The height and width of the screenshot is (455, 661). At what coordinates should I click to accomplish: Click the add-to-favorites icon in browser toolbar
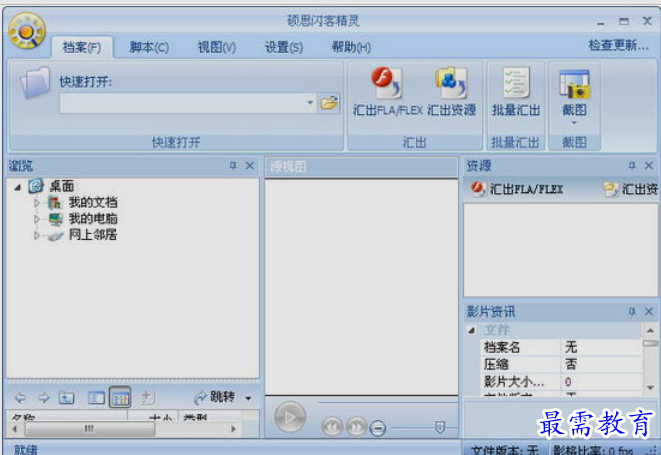coord(147,397)
